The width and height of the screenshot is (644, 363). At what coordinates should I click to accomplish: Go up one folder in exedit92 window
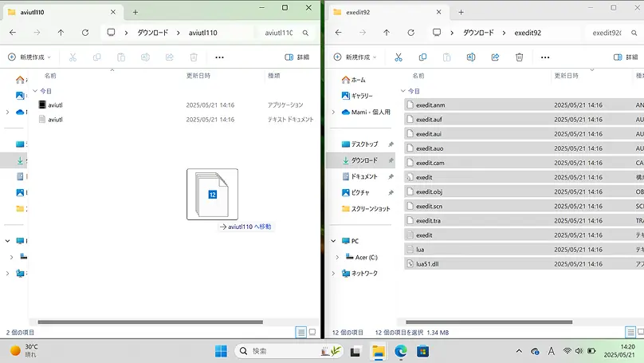coord(387,33)
